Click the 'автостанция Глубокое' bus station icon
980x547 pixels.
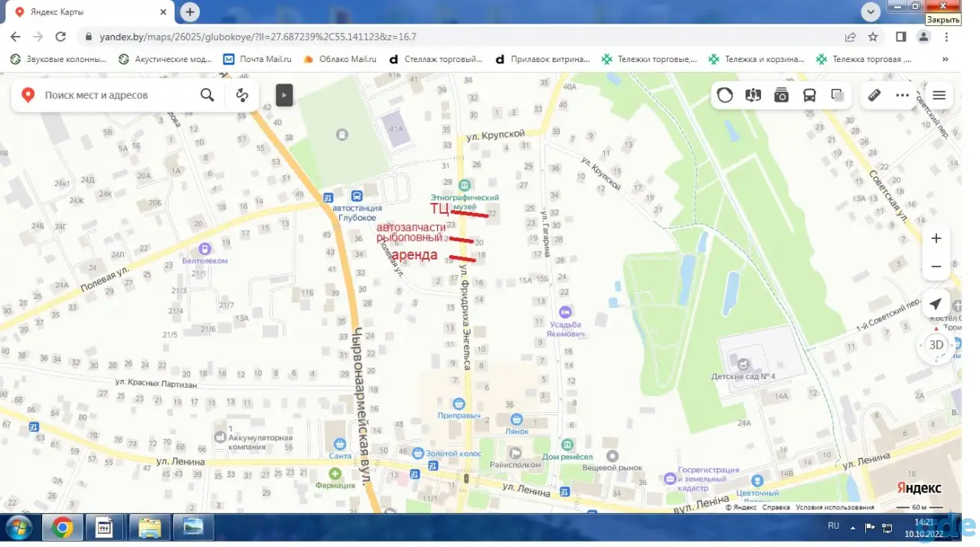356,195
